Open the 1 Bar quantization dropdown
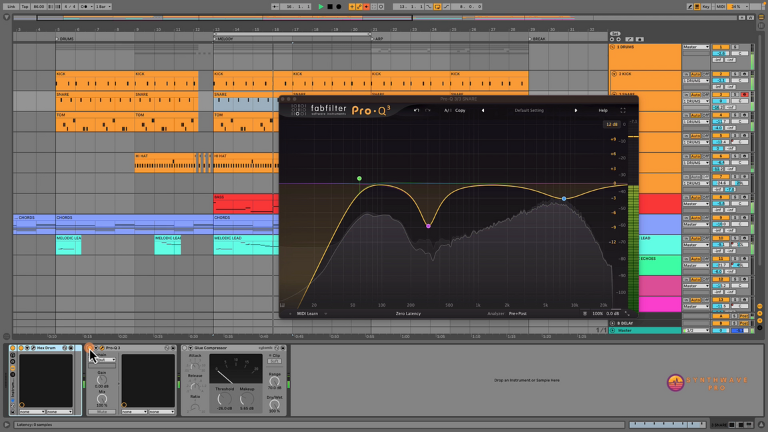 pyautogui.click(x=102, y=7)
